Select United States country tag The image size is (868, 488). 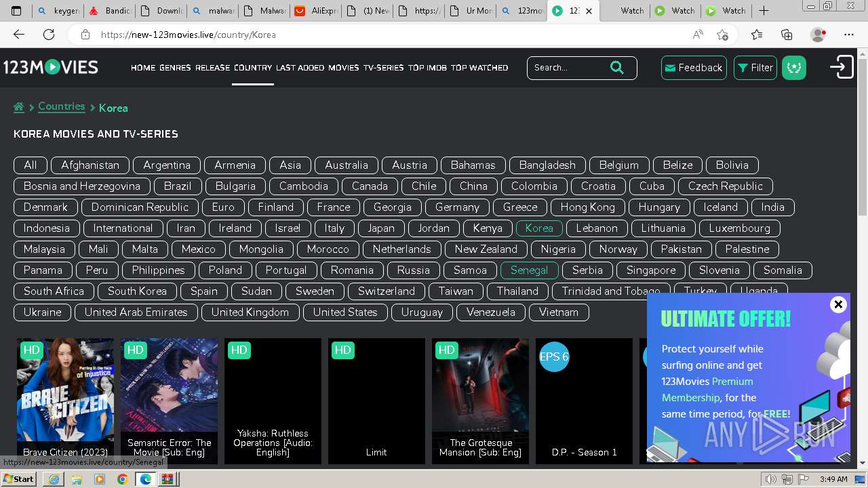[x=345, y=312]
